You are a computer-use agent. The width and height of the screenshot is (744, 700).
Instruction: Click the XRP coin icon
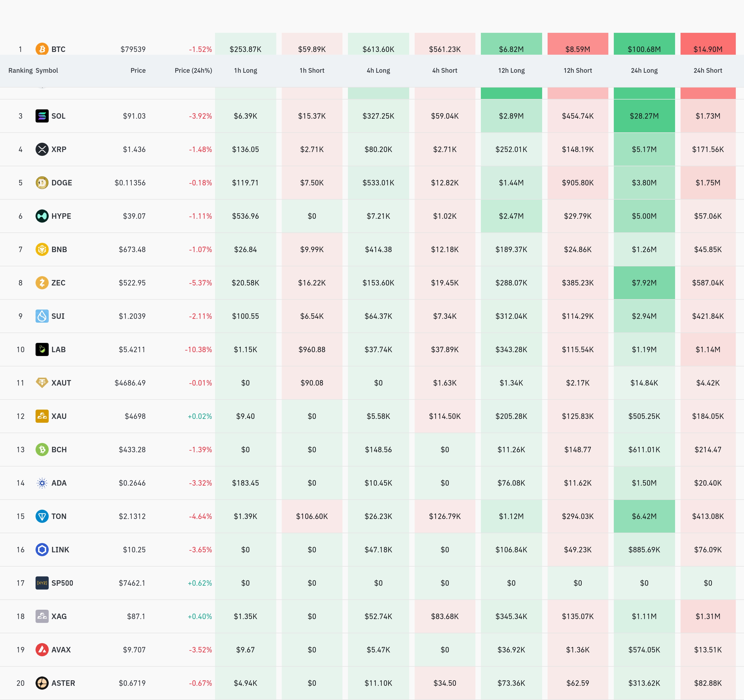coord(42,149)
